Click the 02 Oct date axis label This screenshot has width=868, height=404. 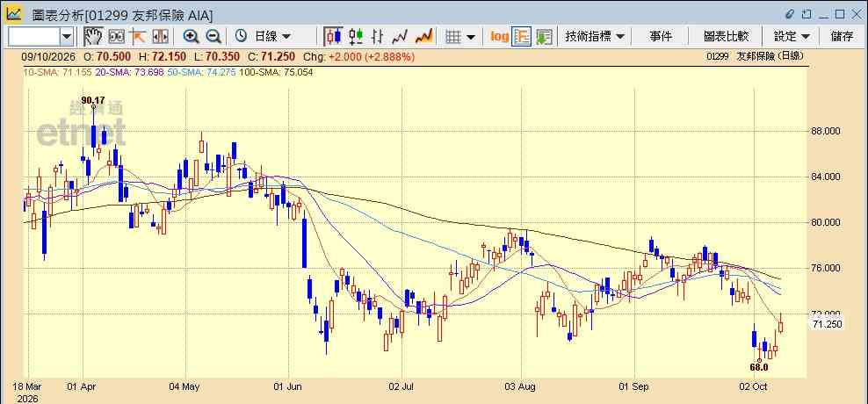[x=754, y=386]
